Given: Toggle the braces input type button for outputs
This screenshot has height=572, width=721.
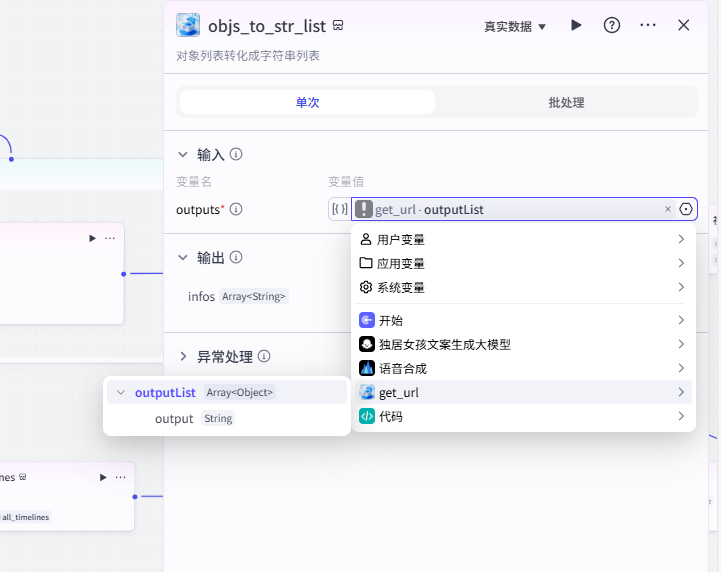Looking at the screenshot, I should tap(339, 209).
